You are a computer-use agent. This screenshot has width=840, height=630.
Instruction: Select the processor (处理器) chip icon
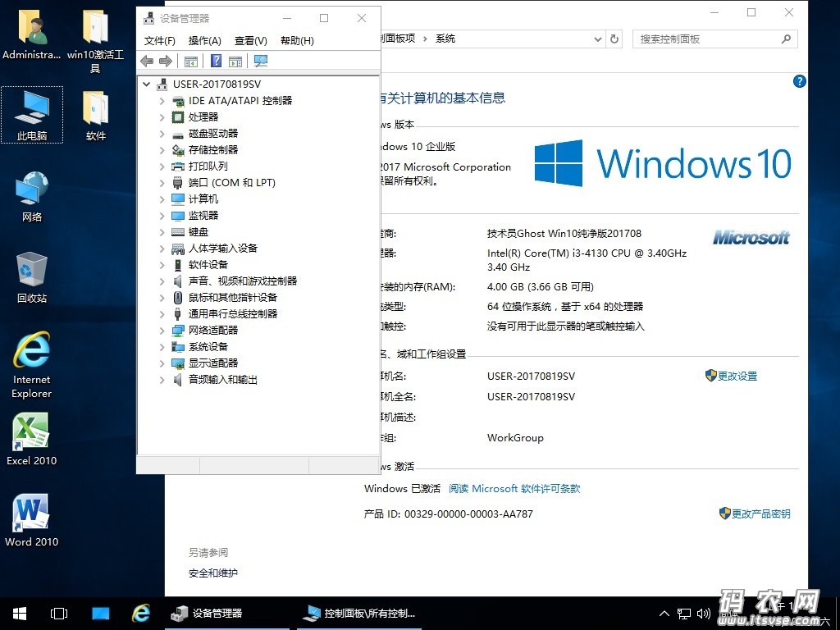pyautogui.click(x=178, y=116)
